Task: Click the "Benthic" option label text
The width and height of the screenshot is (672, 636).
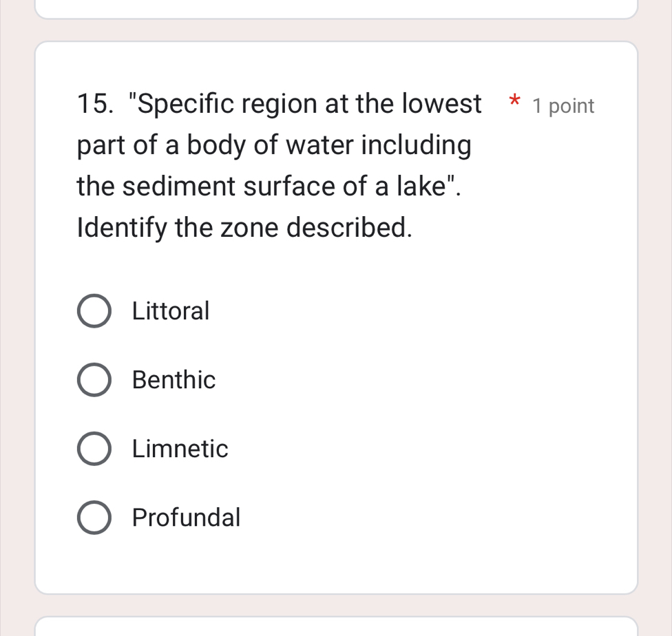Action: pos(174,380)
